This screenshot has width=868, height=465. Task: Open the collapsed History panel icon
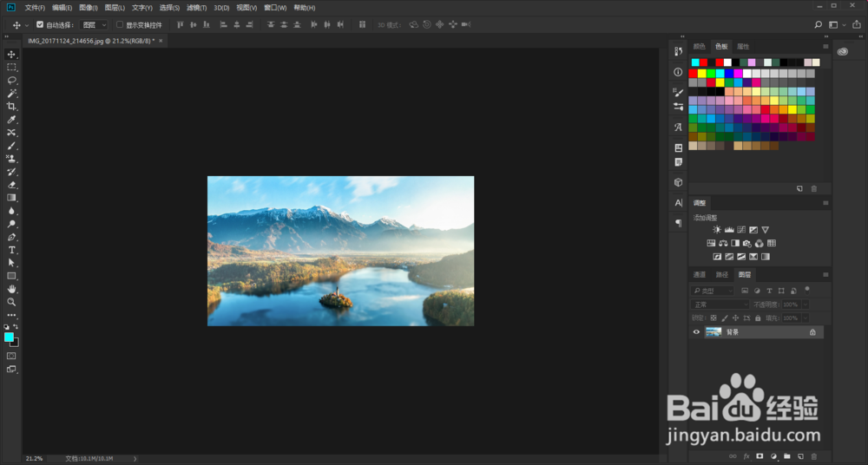678,51
